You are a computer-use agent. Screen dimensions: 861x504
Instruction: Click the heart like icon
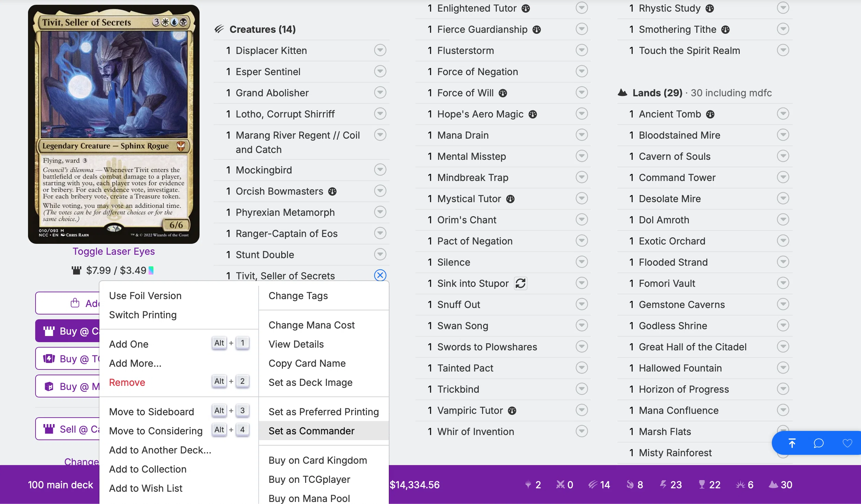point(847,443)
